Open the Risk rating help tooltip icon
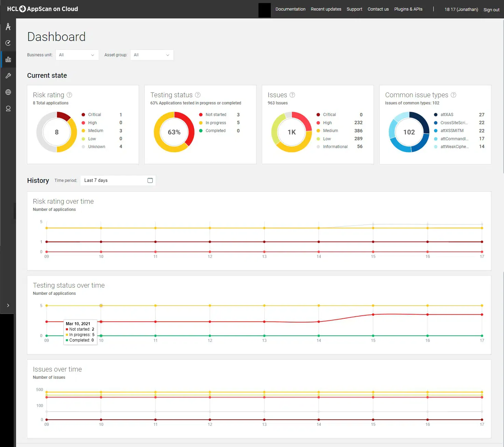 (70, 95)
